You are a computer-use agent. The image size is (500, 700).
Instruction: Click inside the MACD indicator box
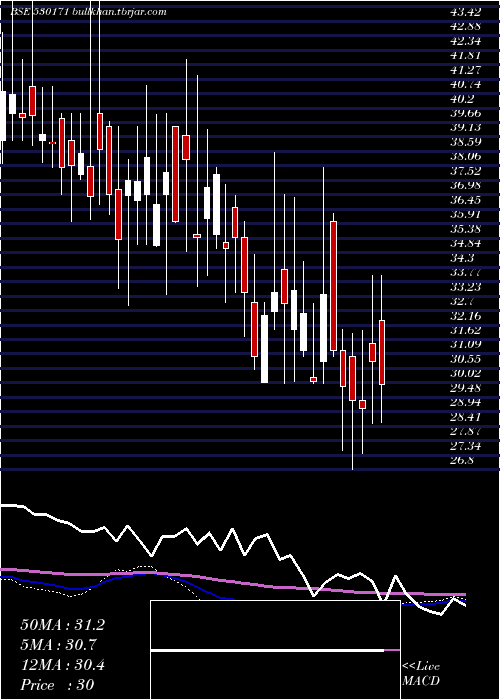point(275,650)
